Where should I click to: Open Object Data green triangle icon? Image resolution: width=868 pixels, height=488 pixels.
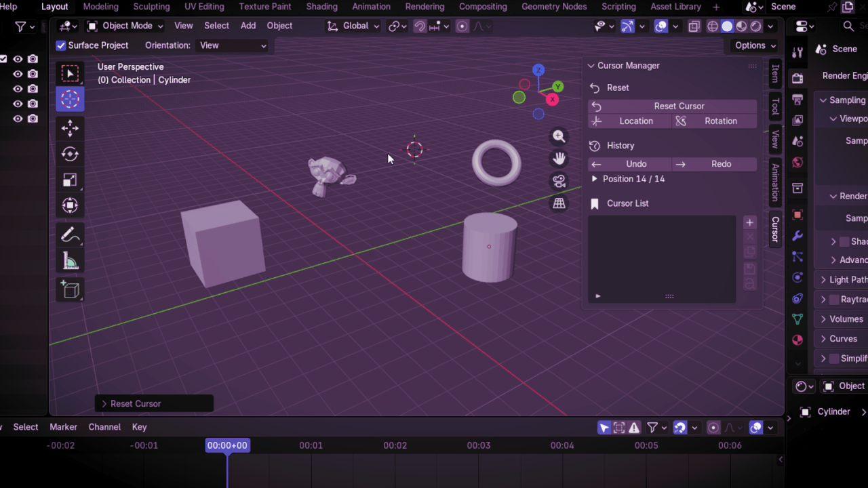(x=797, y=319)
